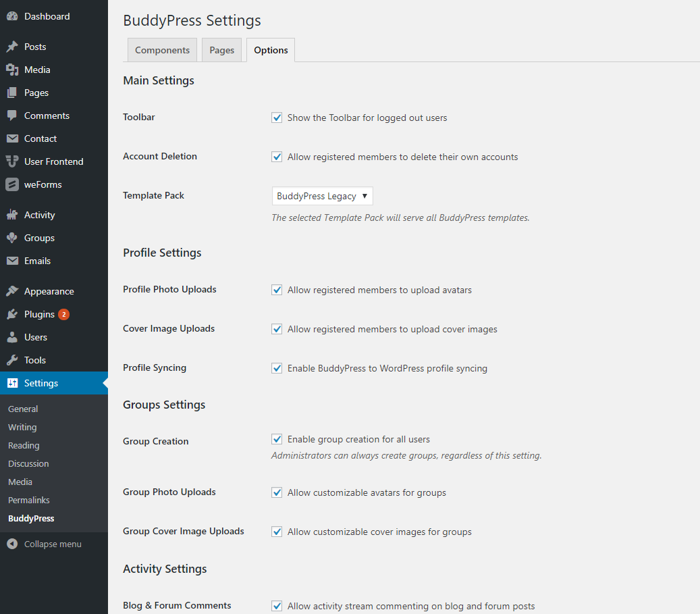Toggle Enable group creation for all users
This screenshot has width=700, height=614.
pos(277,439)
